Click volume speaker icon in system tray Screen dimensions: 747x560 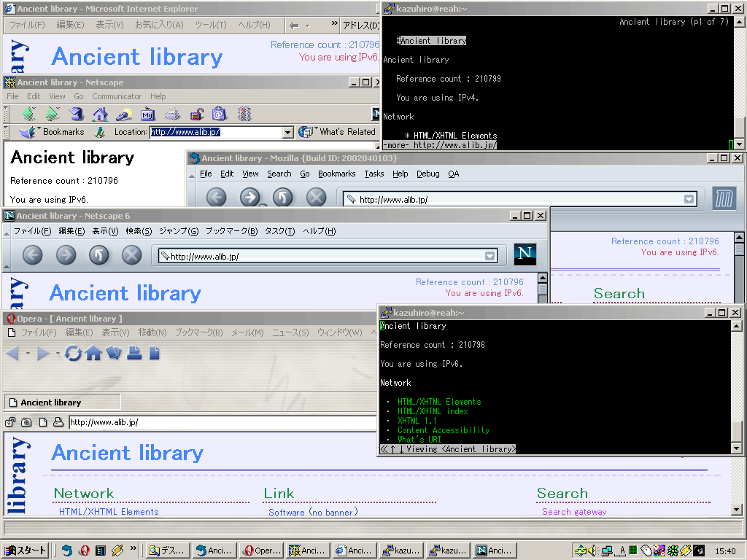point(592,551)
